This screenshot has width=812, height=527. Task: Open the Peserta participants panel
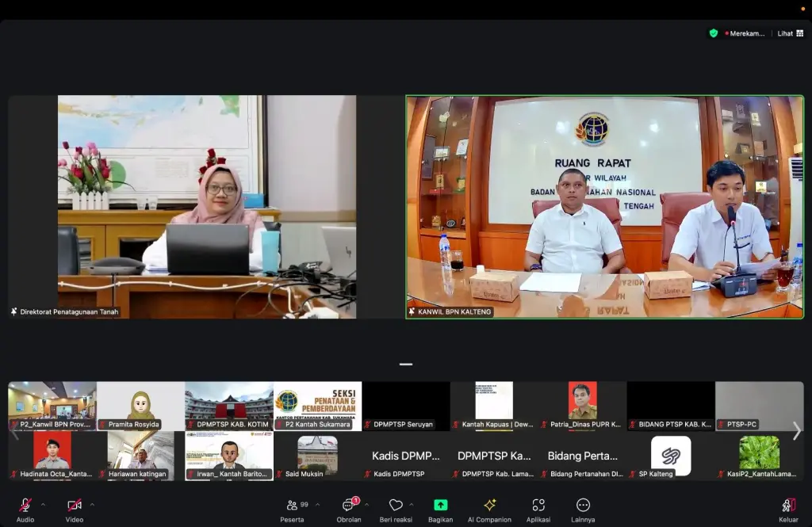pos(293,509)
